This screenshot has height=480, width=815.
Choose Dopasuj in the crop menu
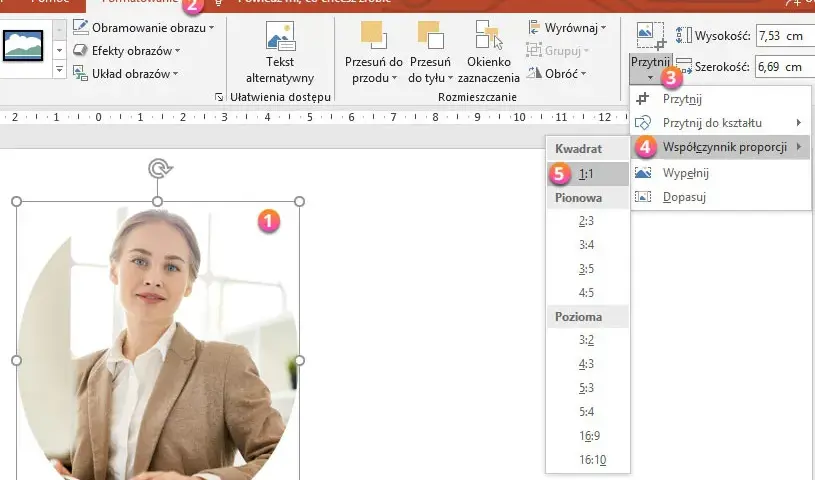click(720, 197)
